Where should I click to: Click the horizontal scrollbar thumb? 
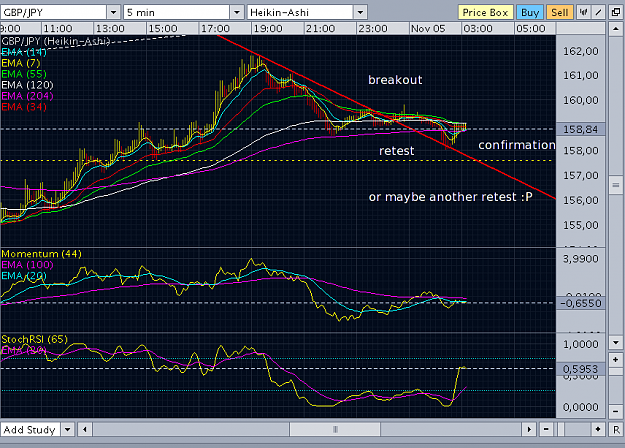tap(335, 429)
